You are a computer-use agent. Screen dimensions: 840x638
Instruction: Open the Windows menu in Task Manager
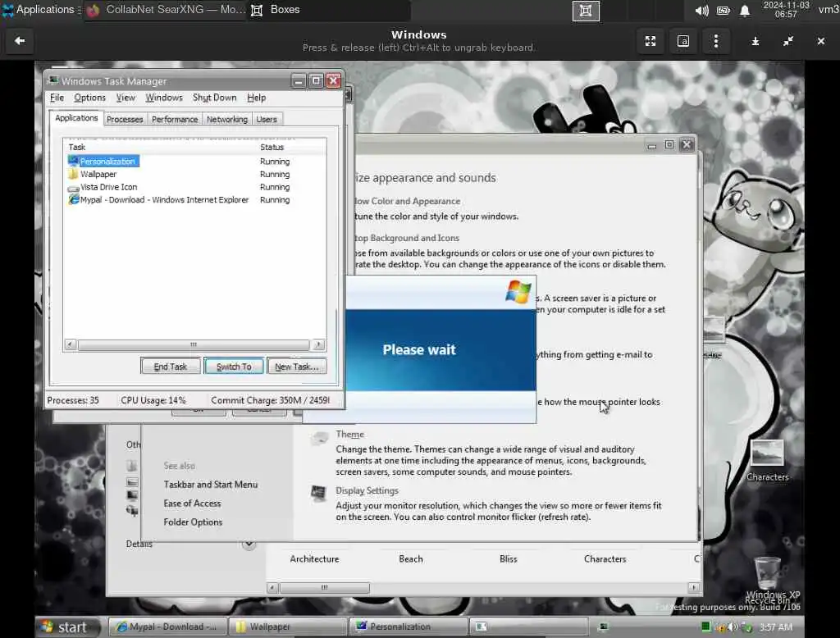pyautogui.click(x=164, y=98)
